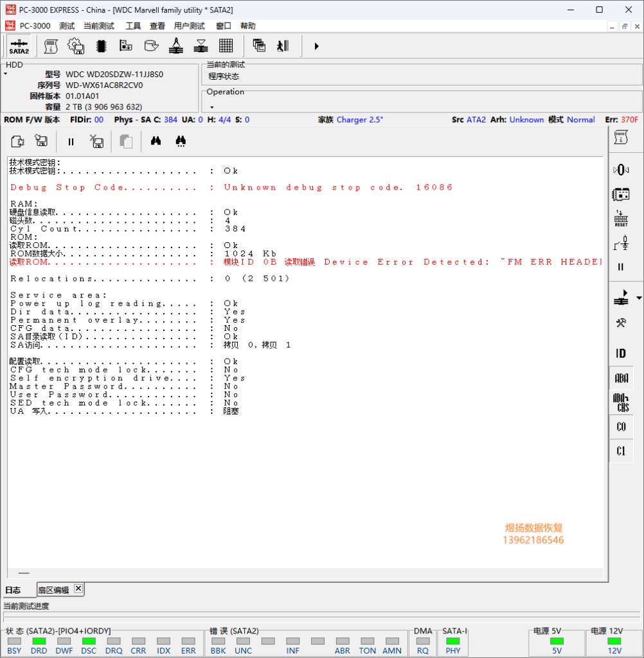Viewport: 644px width, 658px height.
Task: Click the DSC status indicator
Action: tap(89, 641)
